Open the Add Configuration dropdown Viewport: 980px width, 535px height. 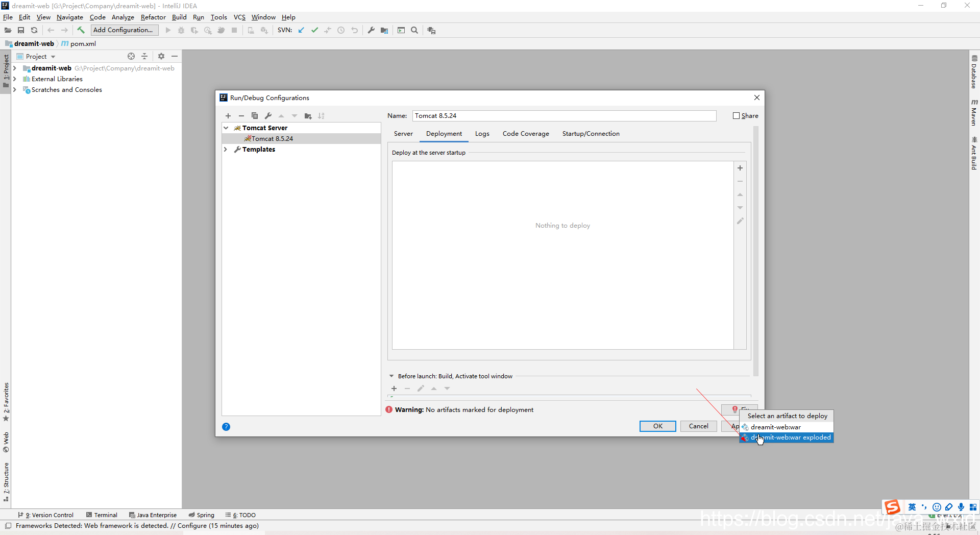click(125, 30)
